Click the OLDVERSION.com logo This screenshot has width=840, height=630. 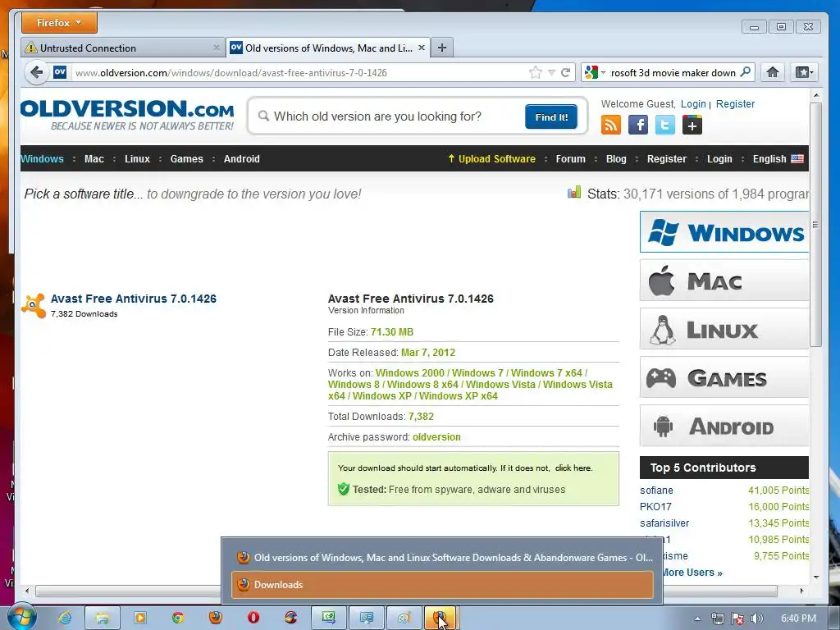[127, 115]
